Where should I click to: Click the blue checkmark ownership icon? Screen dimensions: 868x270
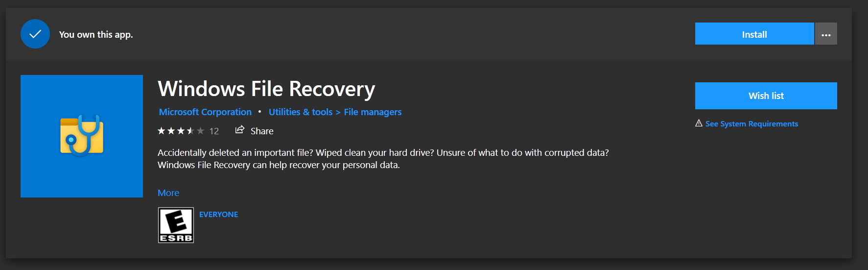pyautogui.click(x=35, y=34)
